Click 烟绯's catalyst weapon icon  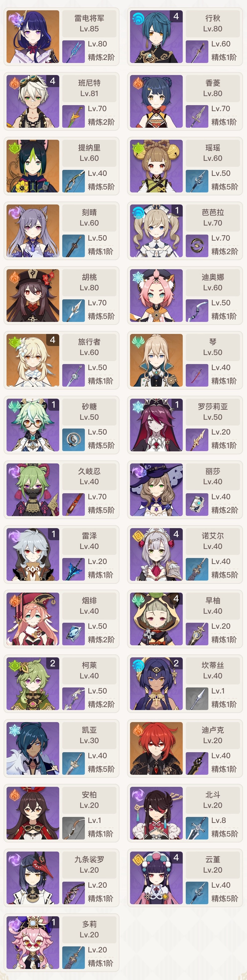(x=74, y=634)
